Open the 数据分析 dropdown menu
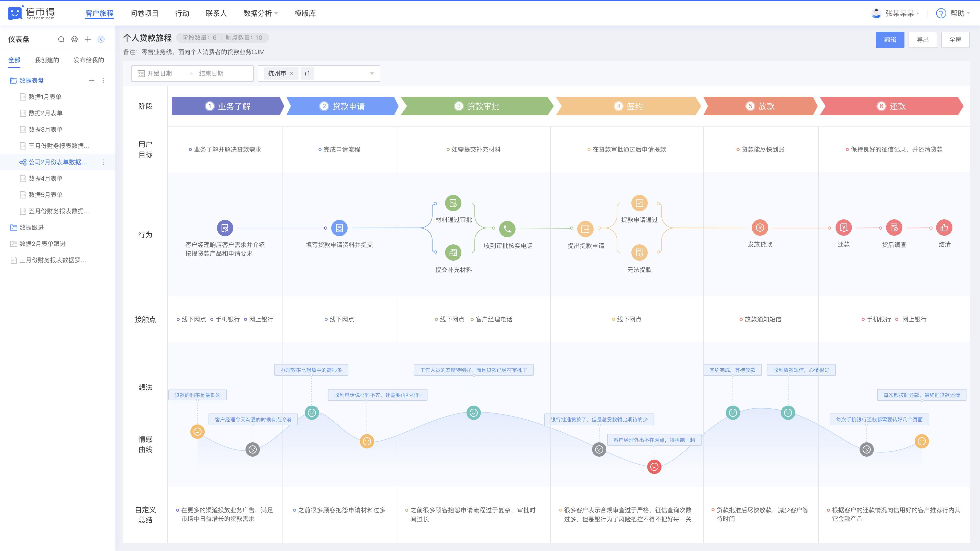980x551 pixels. pos(261,13)
